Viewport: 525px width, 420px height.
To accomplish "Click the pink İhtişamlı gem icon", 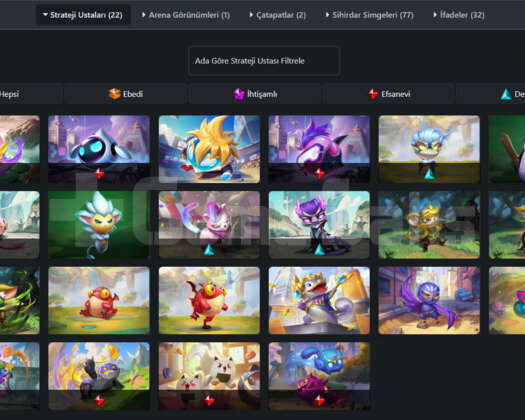I will (239, 94).
